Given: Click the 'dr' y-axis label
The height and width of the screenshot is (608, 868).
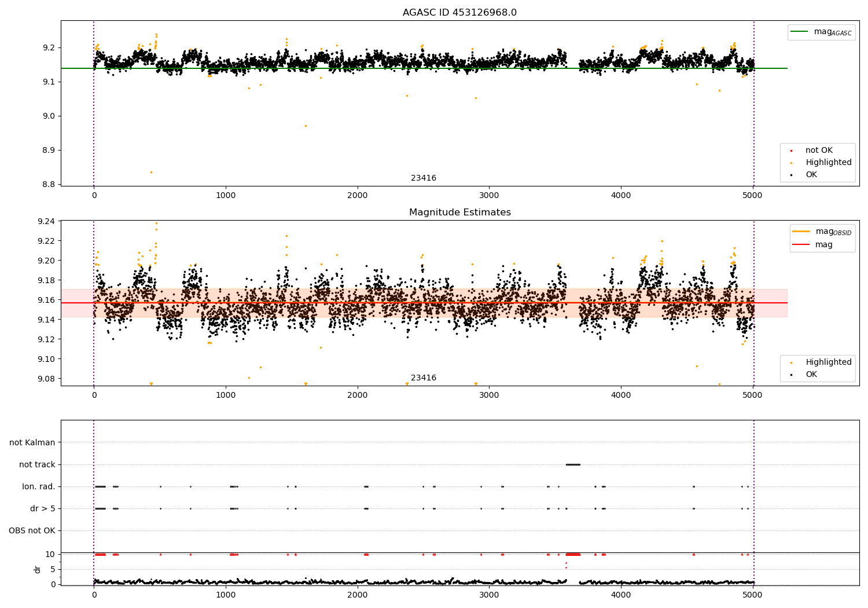Looking at the screenshot, I should (38, 569).
